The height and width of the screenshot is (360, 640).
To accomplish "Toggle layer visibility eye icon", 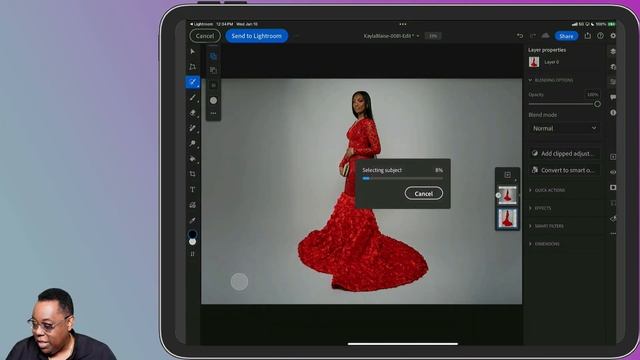I will (613, 172).
